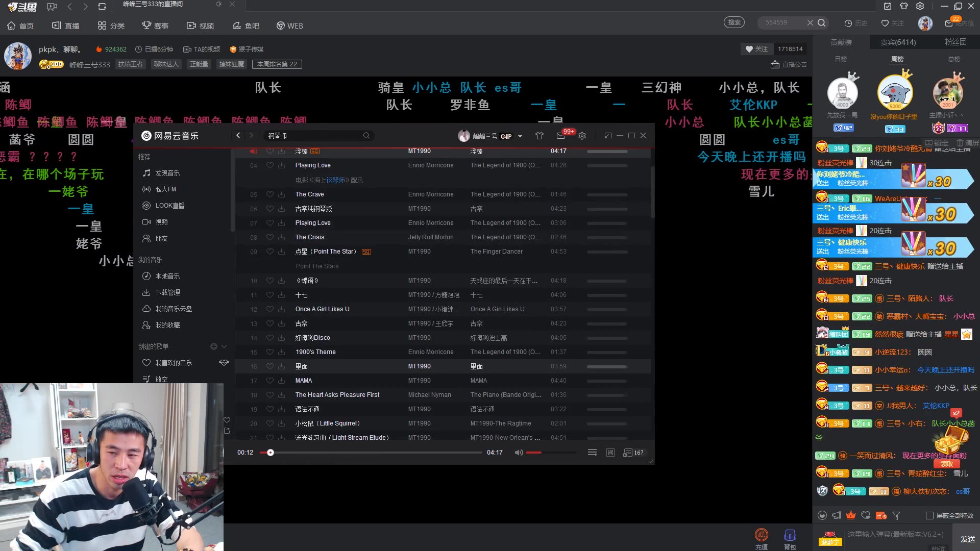Open the Douyu 首页 tab
The height and width of the screenshot is (551, 980).
[x=20, y=26]
